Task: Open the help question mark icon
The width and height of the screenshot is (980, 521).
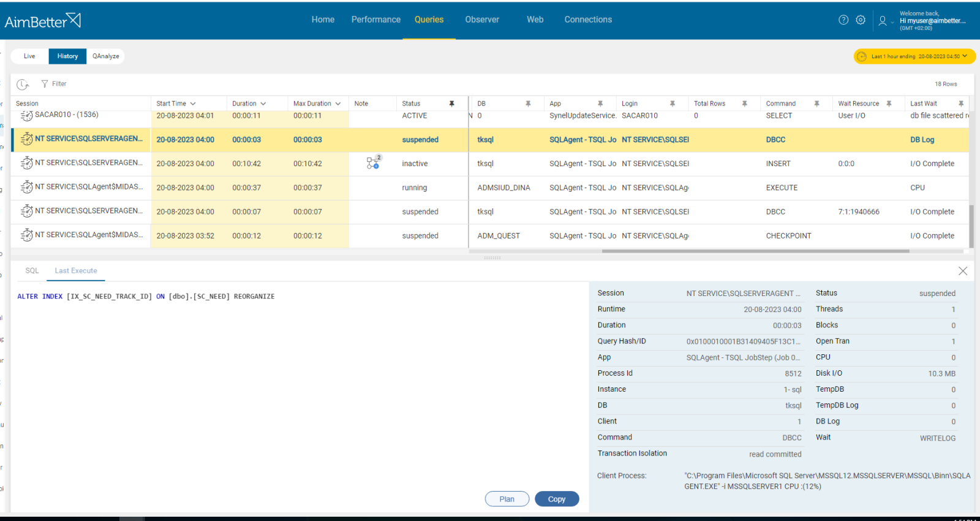Action: tap(843, 20)
